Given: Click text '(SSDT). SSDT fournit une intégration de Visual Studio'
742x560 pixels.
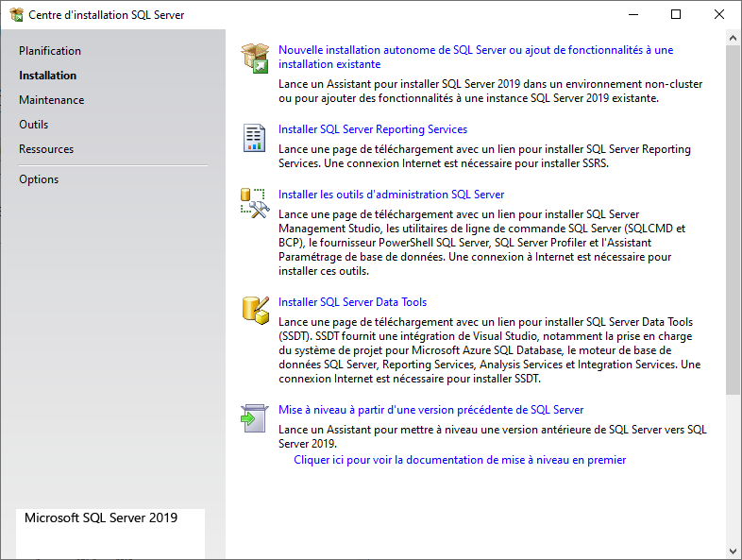Looking at the screenshot, I should pyautogui.click(x=409, y=336).
